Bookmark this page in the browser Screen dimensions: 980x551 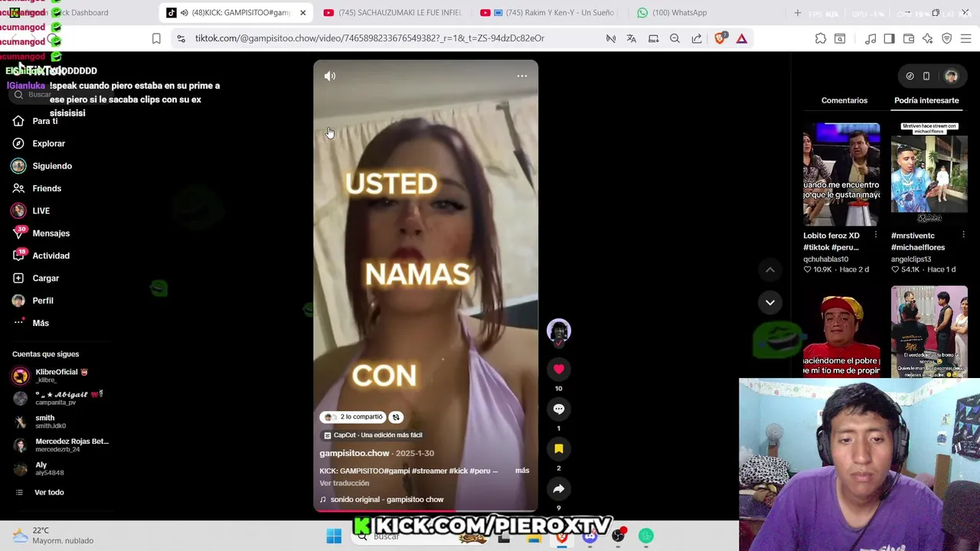coord(156,38)
